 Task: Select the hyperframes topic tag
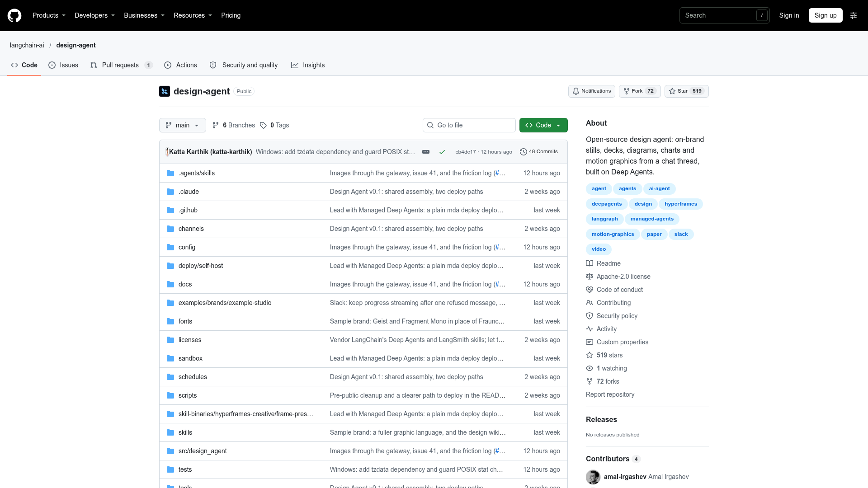(681, 204)
